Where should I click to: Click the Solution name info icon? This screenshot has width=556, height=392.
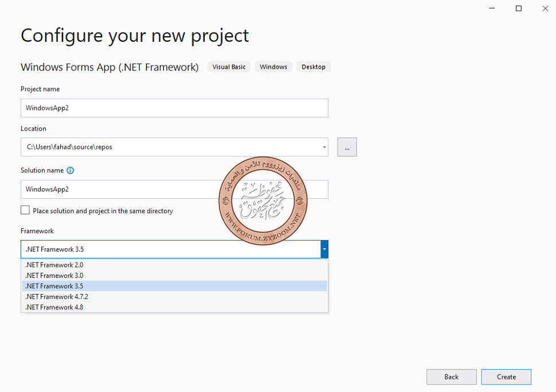(x=71, y=170)
